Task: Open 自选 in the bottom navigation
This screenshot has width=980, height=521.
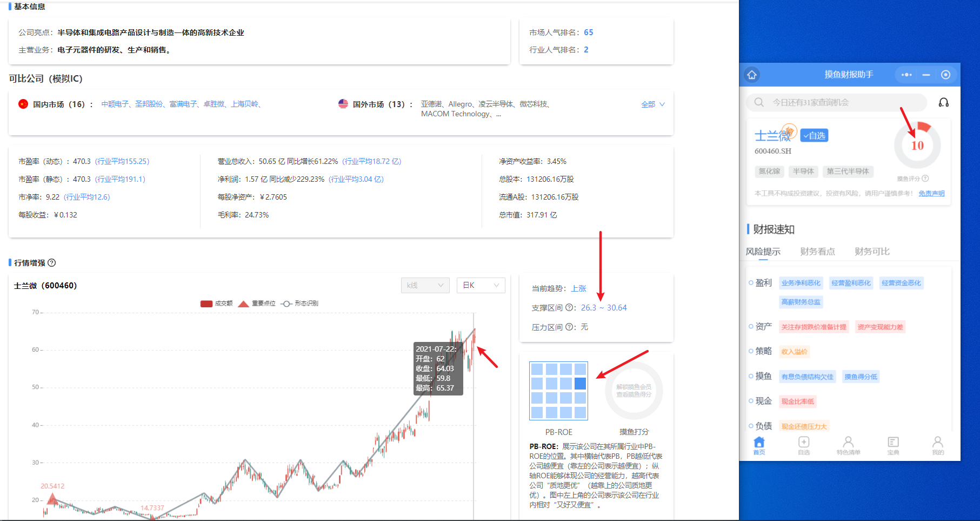Action: coord(804,446)
